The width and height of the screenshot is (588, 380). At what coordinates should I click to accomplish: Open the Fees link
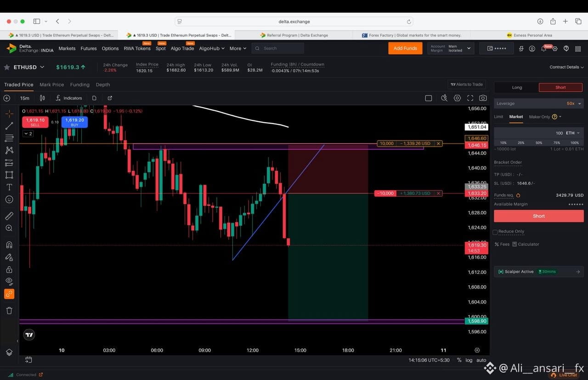(502, 244)
